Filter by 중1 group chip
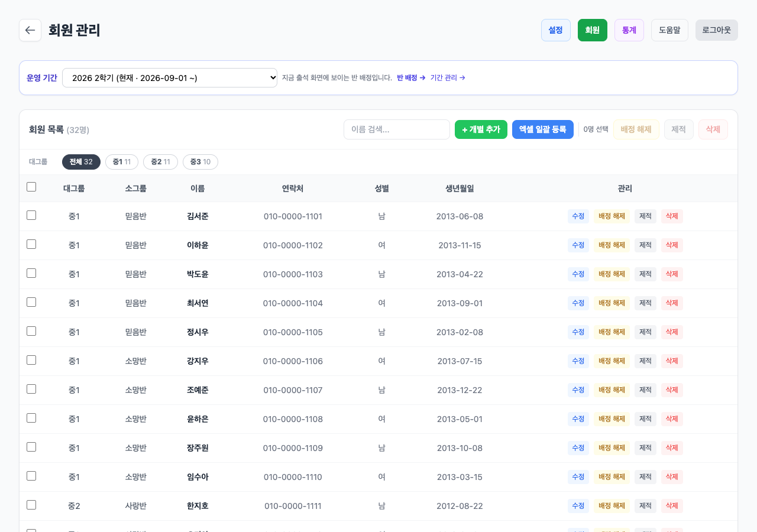Image resolution: width=757 pixels, height=532 pixels. coord(122,162)
